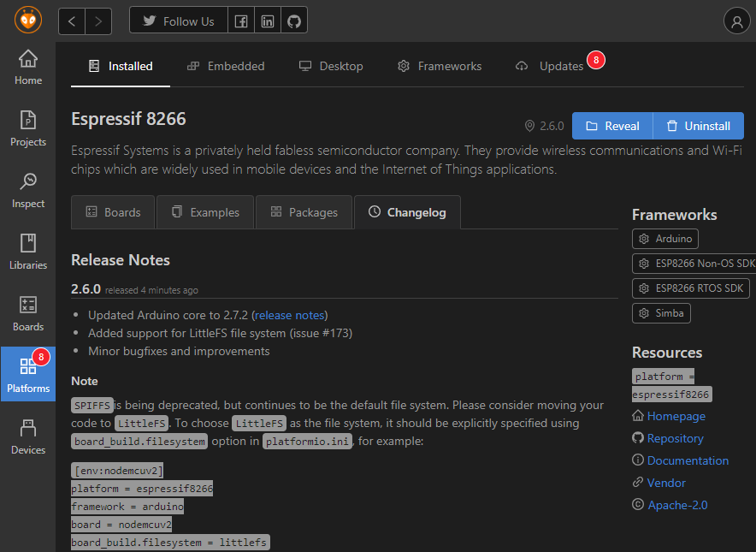
Task: Click the Release Notes heading
Action: [121, 260]
